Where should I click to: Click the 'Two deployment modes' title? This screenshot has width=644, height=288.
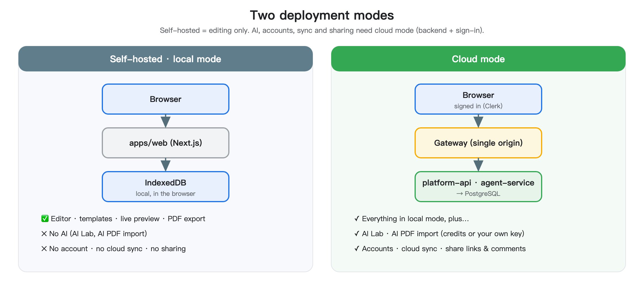322,15
